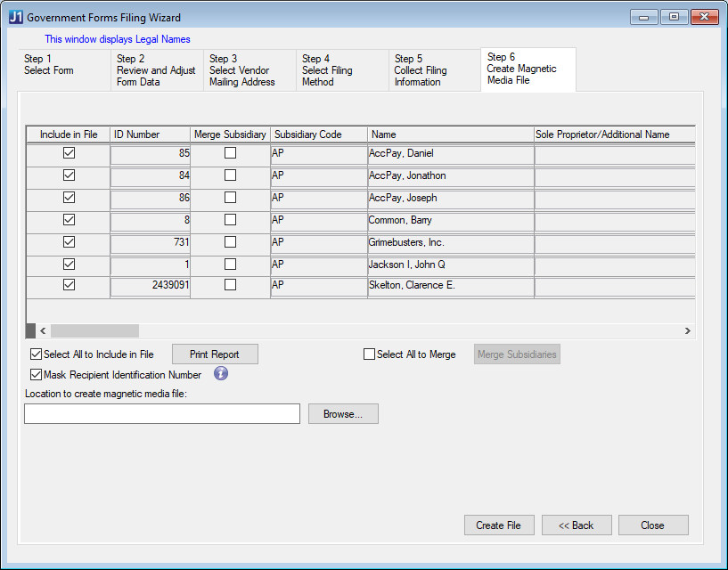Check Merge Subsidiary for Skelton, Clarence E.
Image resolution: width=728 pixels, height=570 pixels.
(x=230, y=284)
